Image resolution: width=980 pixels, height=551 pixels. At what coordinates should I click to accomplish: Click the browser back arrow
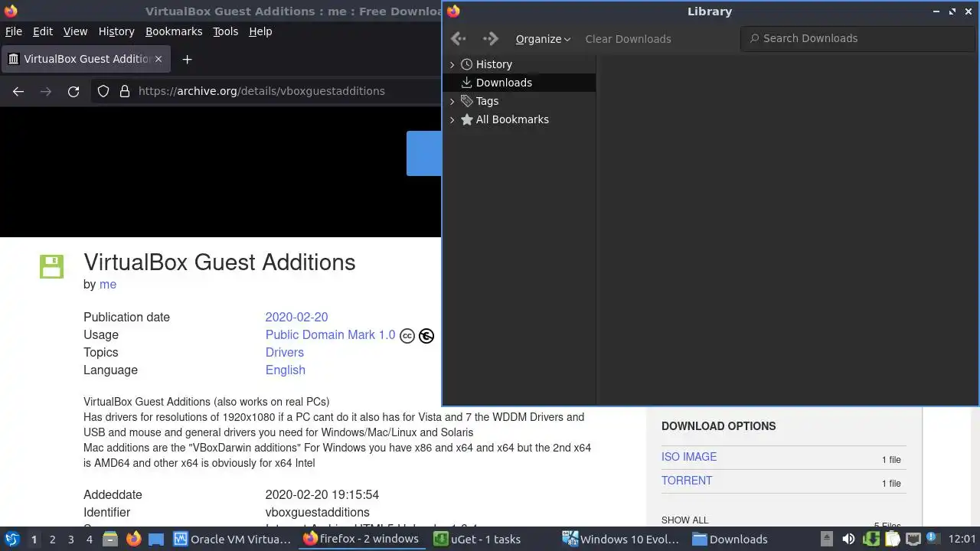click(x=18, y=91)
